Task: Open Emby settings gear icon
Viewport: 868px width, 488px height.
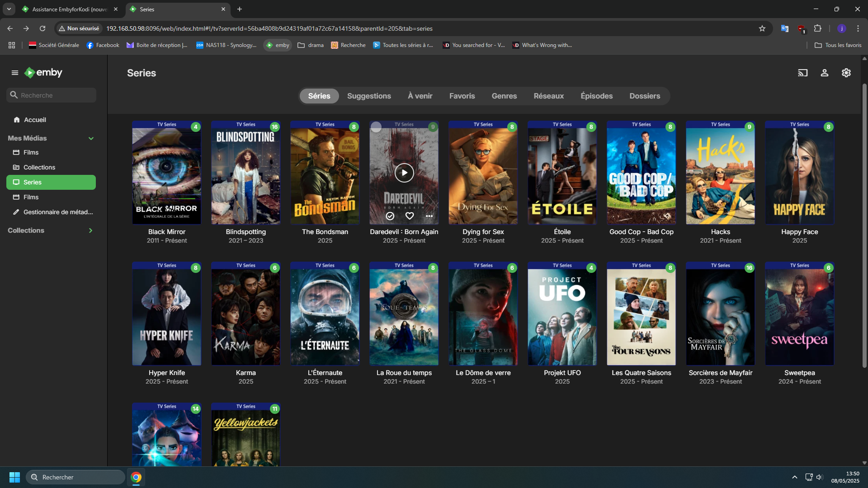Action: click(846, 73)
